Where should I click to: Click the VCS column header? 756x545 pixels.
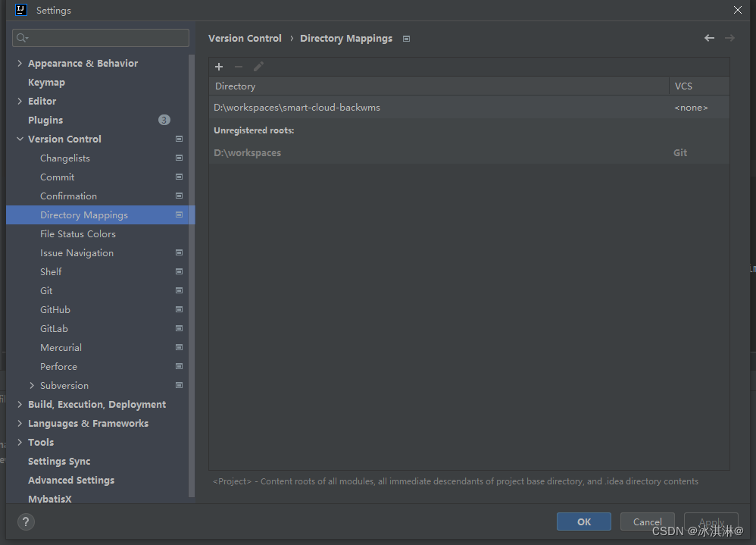pyautogui.click(x=700, y=86)
